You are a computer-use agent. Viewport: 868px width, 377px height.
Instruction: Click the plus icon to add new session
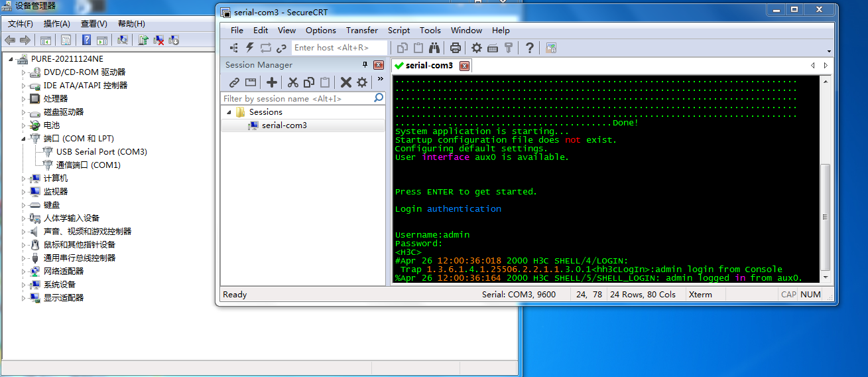[272, 82]
